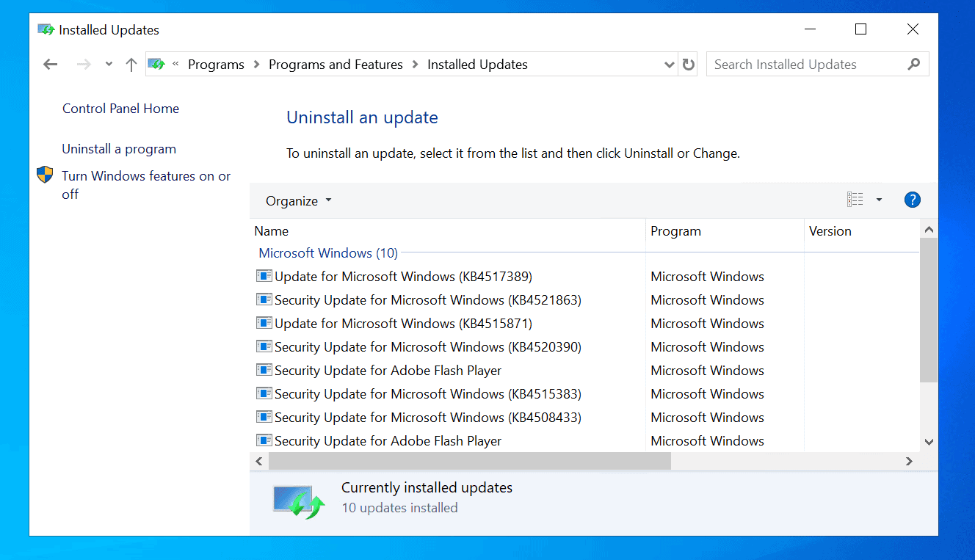Click the Forward navigation arrow
The width and height of the screenshot is (975, 560).
(x=84, y=65)
